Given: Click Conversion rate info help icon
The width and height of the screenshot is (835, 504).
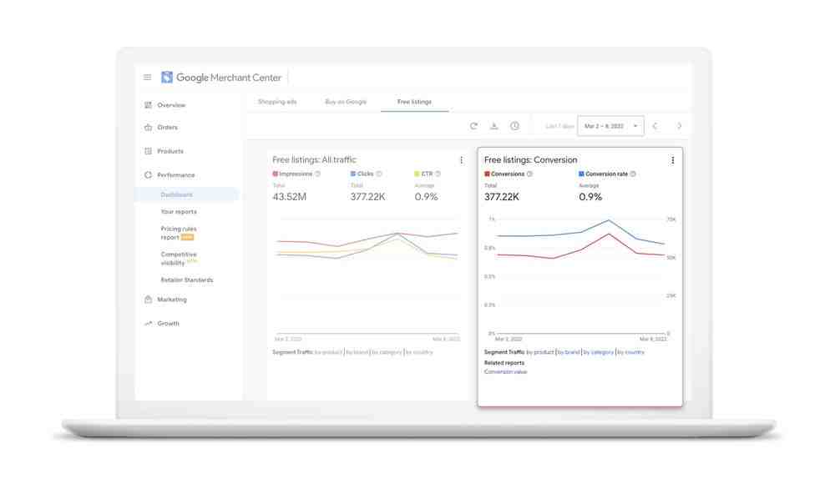Looking at the screenshot, I should [x=633, y=174].
